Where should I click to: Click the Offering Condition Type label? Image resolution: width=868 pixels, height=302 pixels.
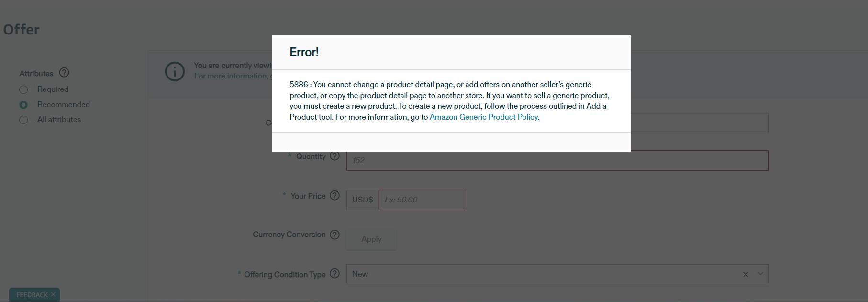tap(285, 275)
